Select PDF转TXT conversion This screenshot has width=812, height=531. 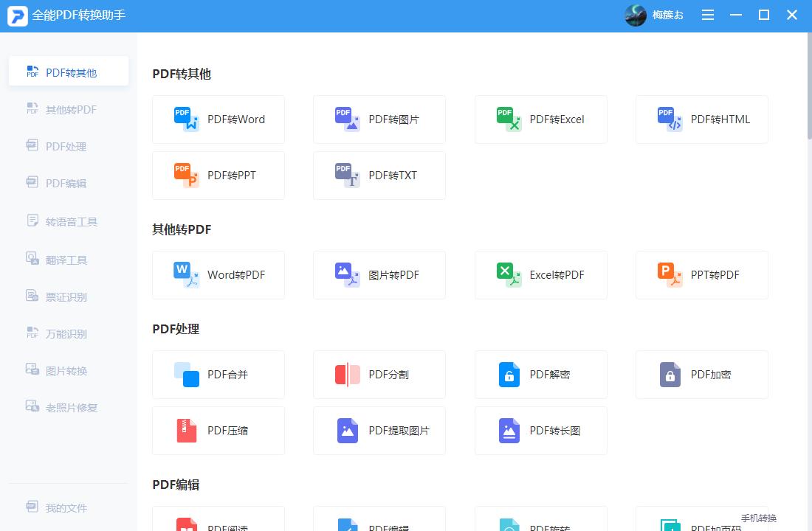click(x=379, y=175)
